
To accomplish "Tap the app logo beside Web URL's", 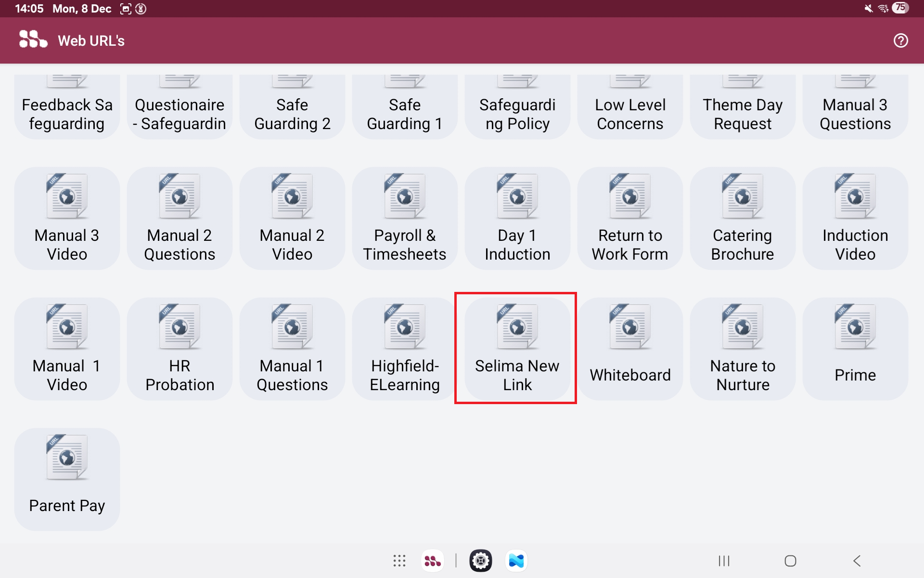I will click(33, 39).
